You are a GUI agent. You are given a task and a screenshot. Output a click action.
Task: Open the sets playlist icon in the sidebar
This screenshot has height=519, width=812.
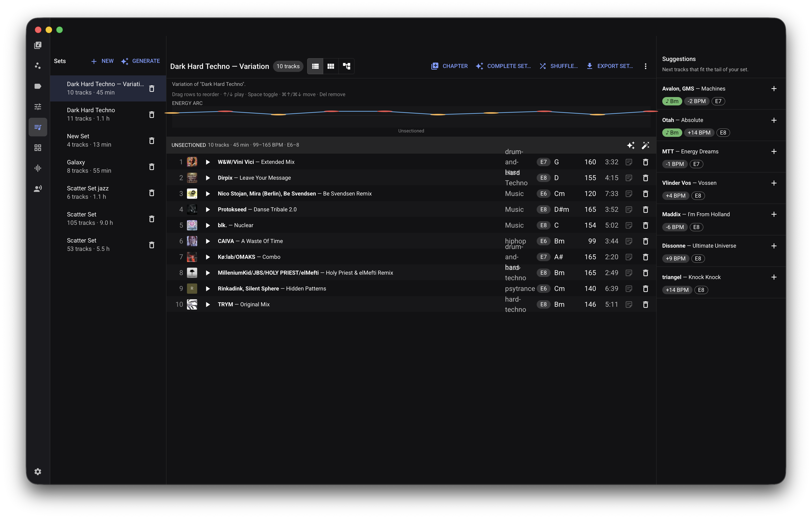click(38, 127)
